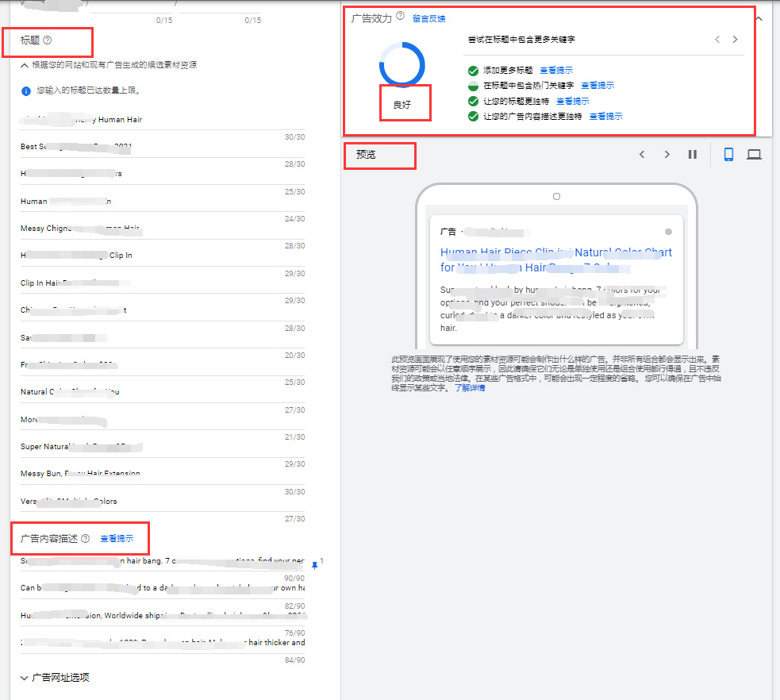This screenshot has height=700, width=780.
Task: Expand the 广告网址选项 section
Action: tap(25, 678)
